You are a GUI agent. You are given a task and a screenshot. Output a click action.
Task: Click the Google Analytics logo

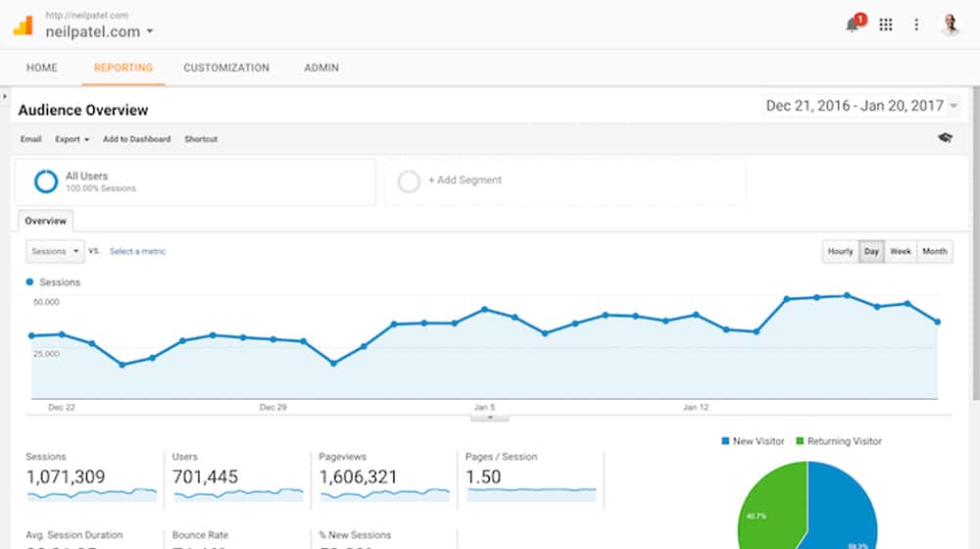[x=24, y=25]
